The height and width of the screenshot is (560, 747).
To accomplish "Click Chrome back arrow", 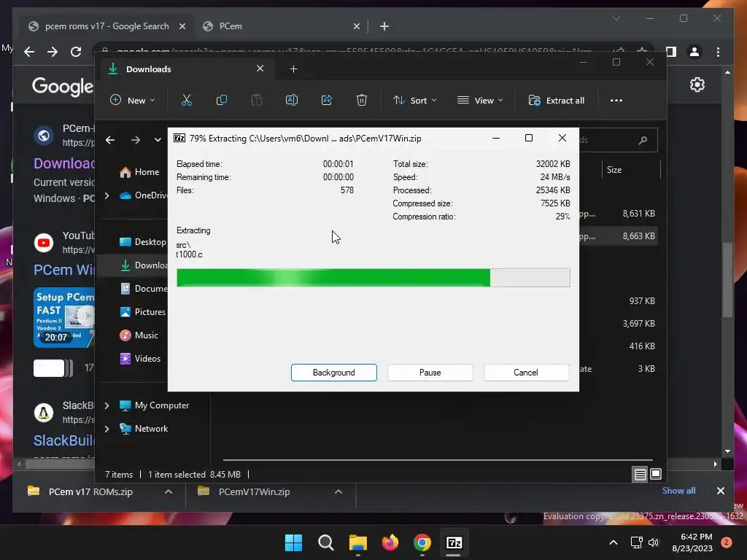I will click(x=29, y=52).
